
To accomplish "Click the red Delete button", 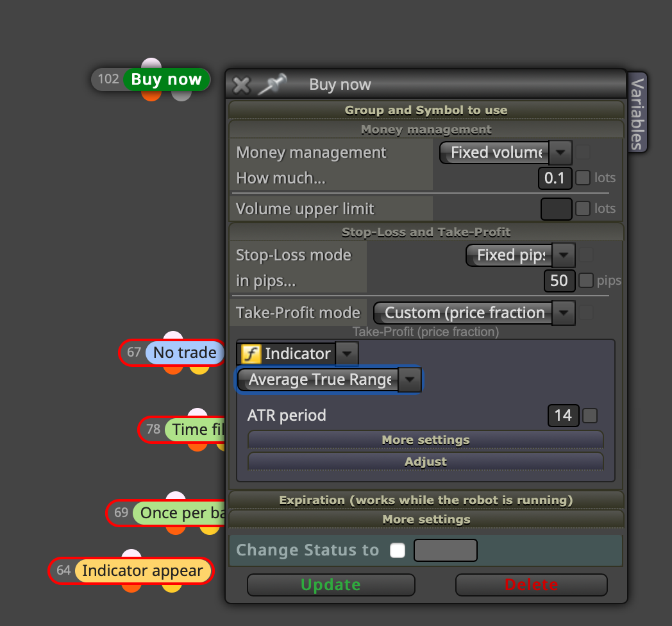I will pyautogui.click(x=532, y=585).
